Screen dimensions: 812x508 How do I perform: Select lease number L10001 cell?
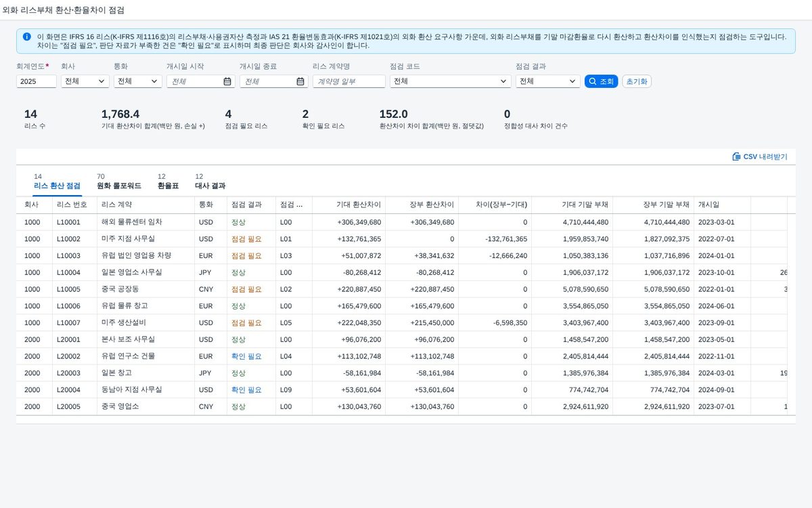click(74, 222)
